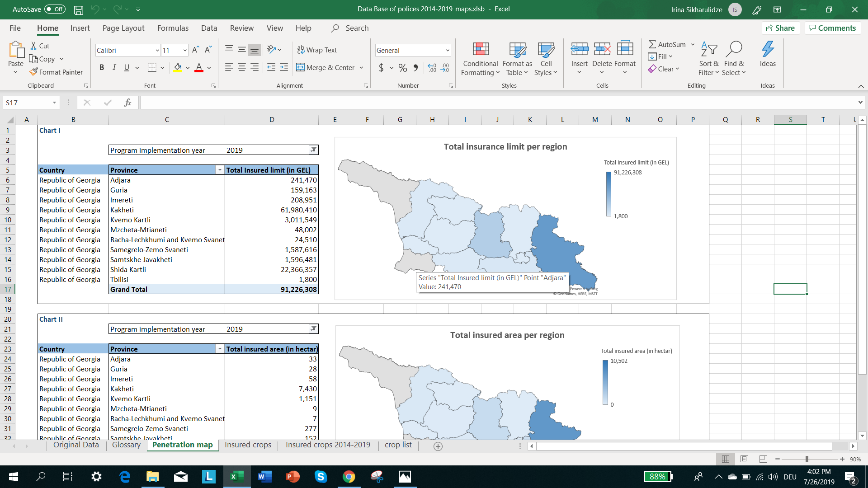The height and width of the screenshot is (488, 868).
Task: Select the Format Painter tool
Action: tap(56, 72)
